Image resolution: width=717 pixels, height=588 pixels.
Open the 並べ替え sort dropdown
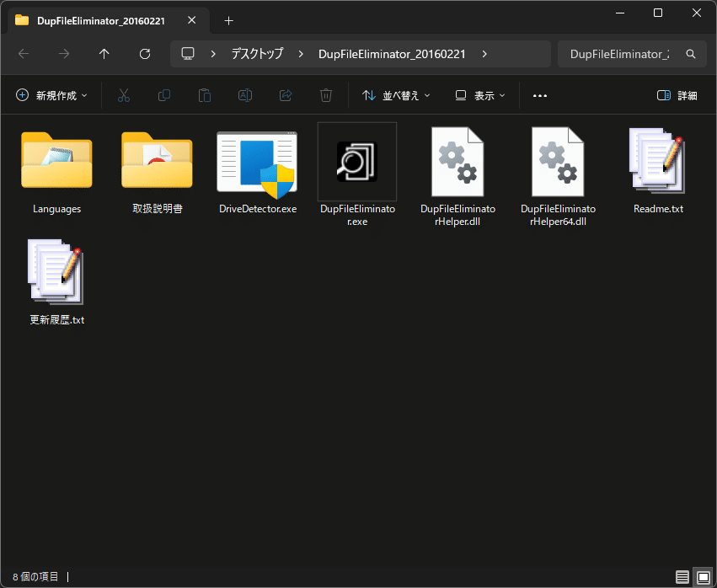click(395, 95)
